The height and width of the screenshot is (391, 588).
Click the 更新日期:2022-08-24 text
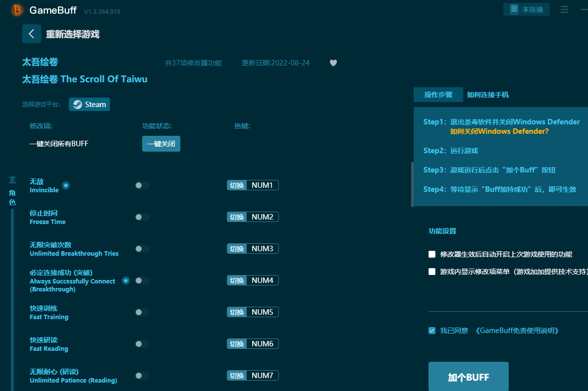point(275,63)
